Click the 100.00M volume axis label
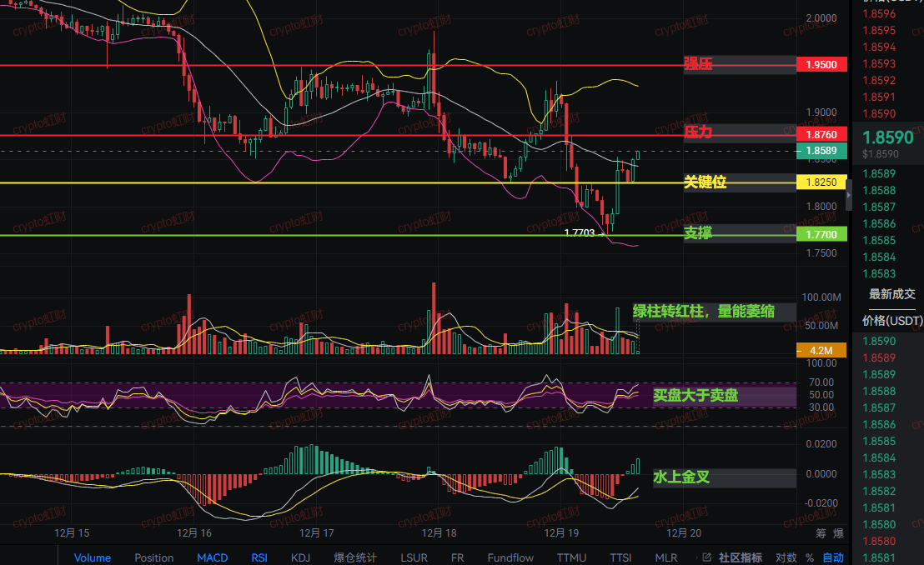924x565 pixels. [821, 297]
